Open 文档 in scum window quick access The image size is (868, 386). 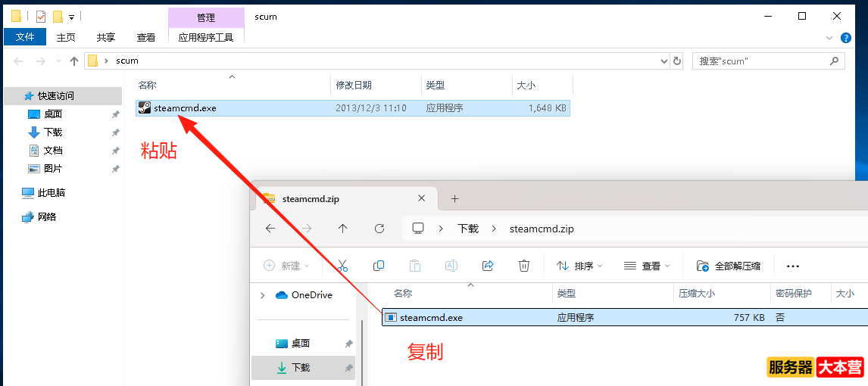[x=53, y=151]
